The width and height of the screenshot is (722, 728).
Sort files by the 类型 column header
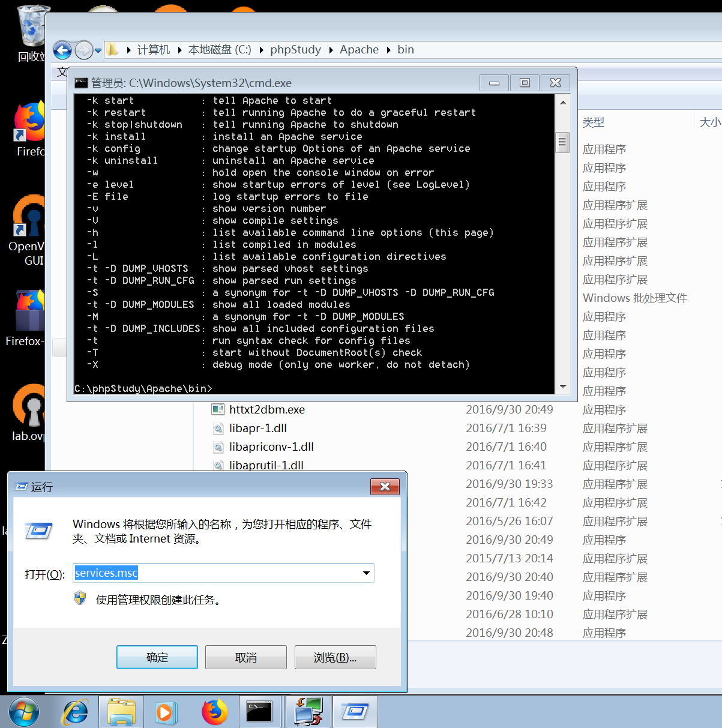point(594,122)
